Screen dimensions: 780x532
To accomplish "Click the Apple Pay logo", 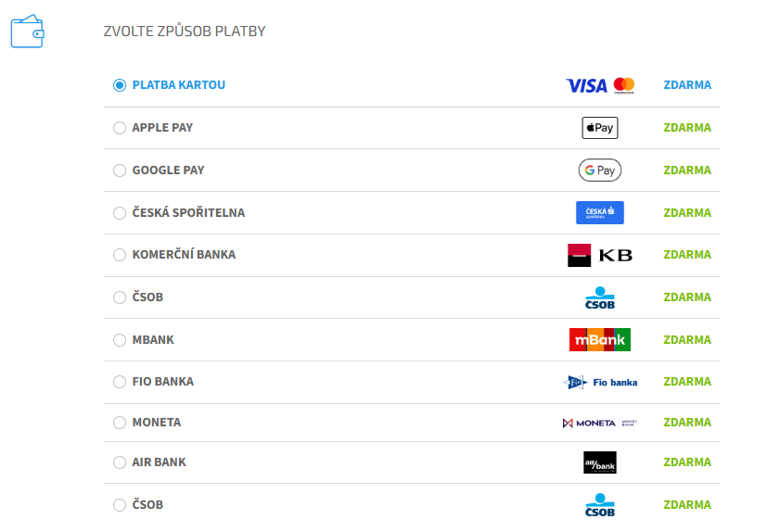I will 599,128.
